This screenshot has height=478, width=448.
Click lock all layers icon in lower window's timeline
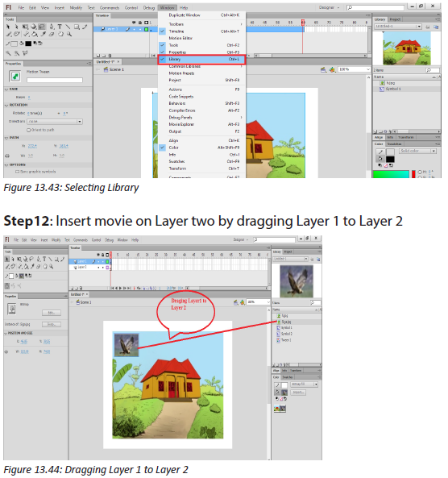[102, 255]
